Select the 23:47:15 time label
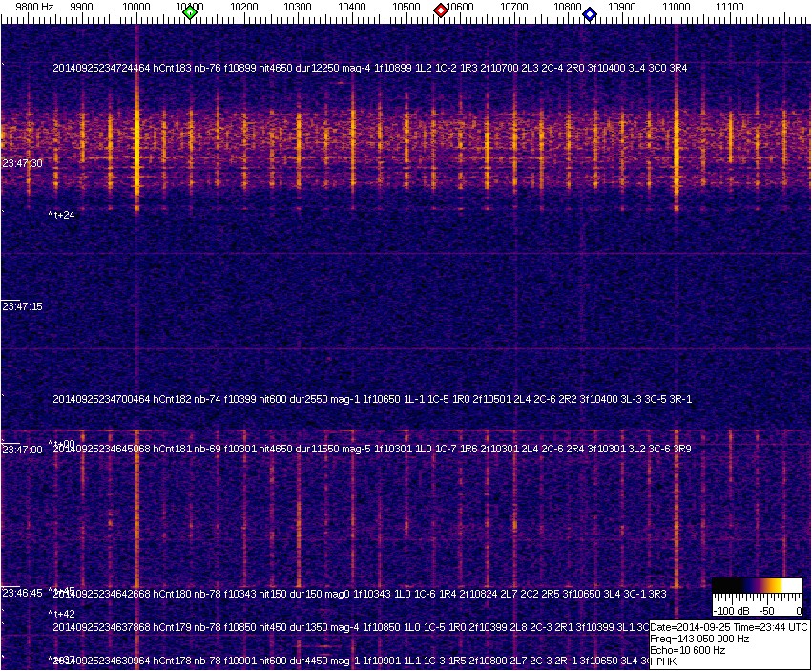812x671 pixels. [x=22, y=306]
